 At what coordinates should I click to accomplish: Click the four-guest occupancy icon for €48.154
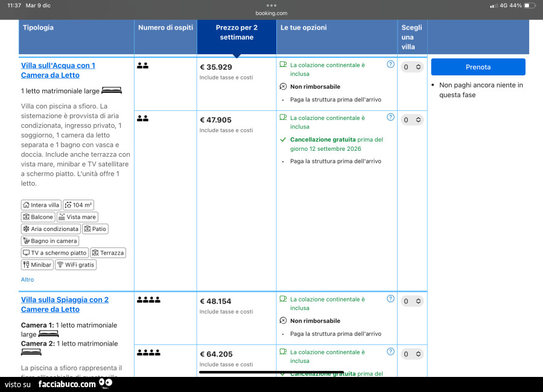click(148, 300)
